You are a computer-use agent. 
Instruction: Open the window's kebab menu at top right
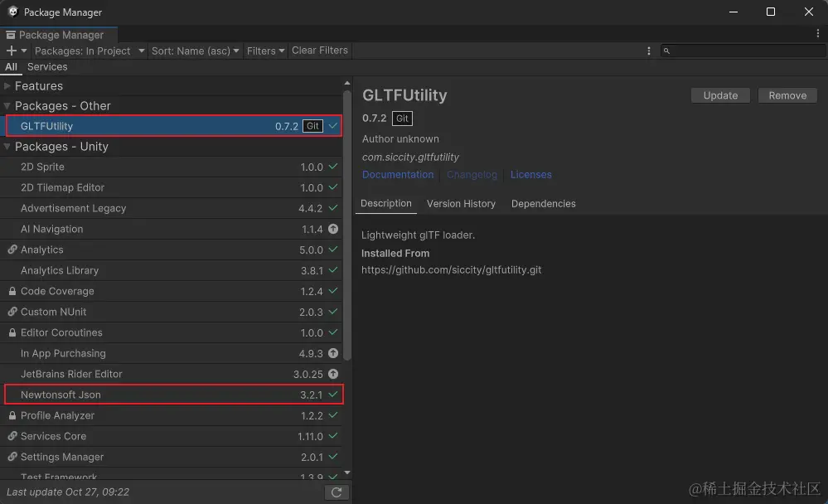817,33
